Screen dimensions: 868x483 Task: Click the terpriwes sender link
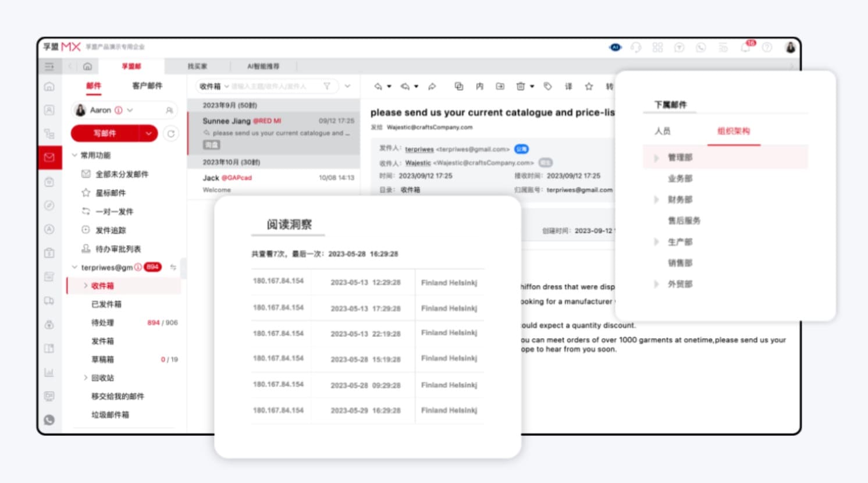[x=419, y=149]
